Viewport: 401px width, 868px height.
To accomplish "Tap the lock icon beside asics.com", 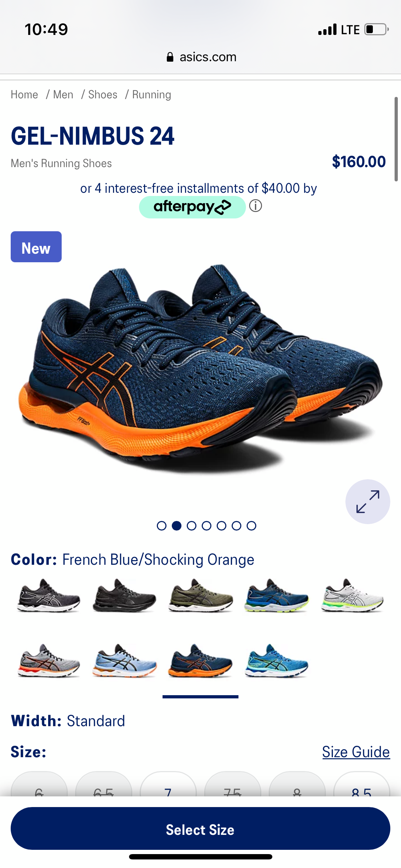I will (x=170, y=57).
